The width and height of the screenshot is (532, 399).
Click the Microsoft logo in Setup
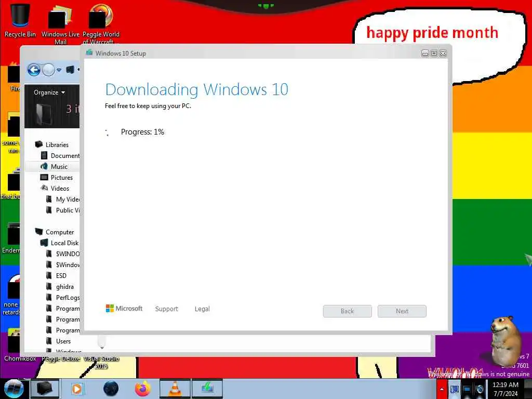coord(124,309)
